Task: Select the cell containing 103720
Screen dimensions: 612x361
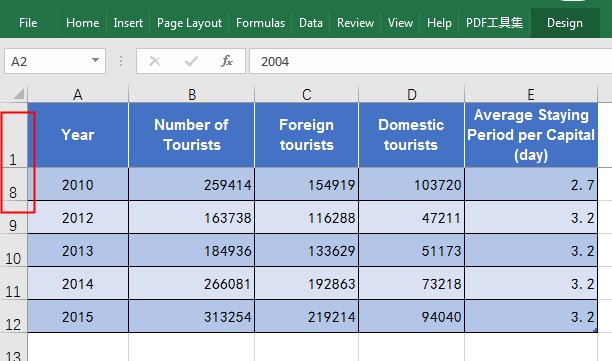Action: [411, 185]
